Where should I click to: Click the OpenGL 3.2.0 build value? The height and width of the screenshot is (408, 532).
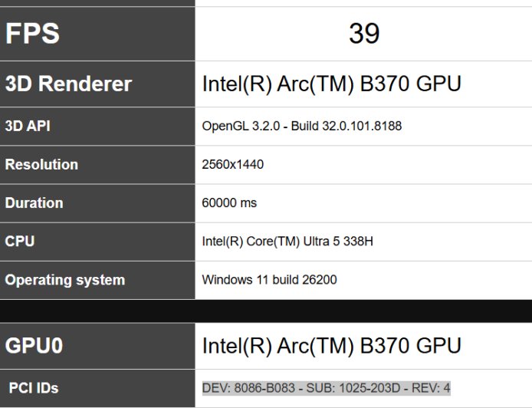pyautogui.click(x=301, y=126)
